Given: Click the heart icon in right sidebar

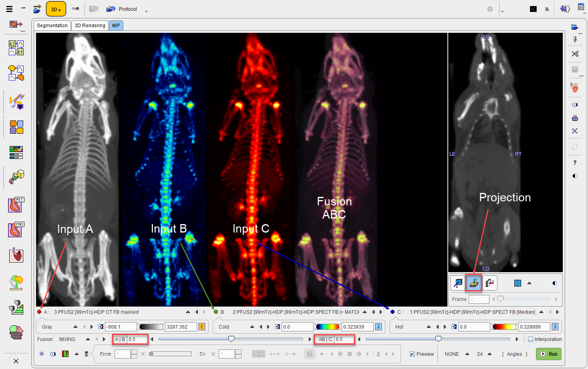Looking at the screenshot, I should (x=575, y=88).
